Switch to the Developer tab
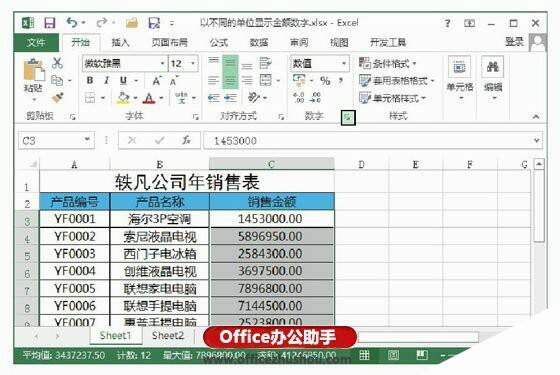This screenshot has width=560, height=375. click(388, 42)
